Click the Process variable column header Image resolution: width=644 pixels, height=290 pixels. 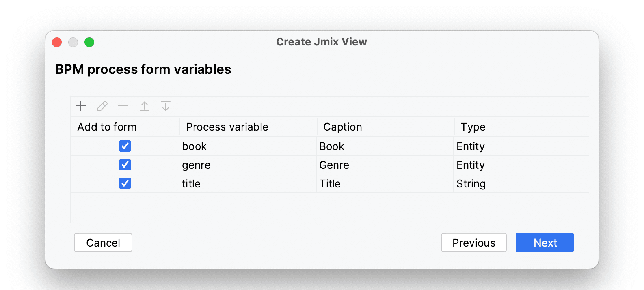tap(227, 127)
